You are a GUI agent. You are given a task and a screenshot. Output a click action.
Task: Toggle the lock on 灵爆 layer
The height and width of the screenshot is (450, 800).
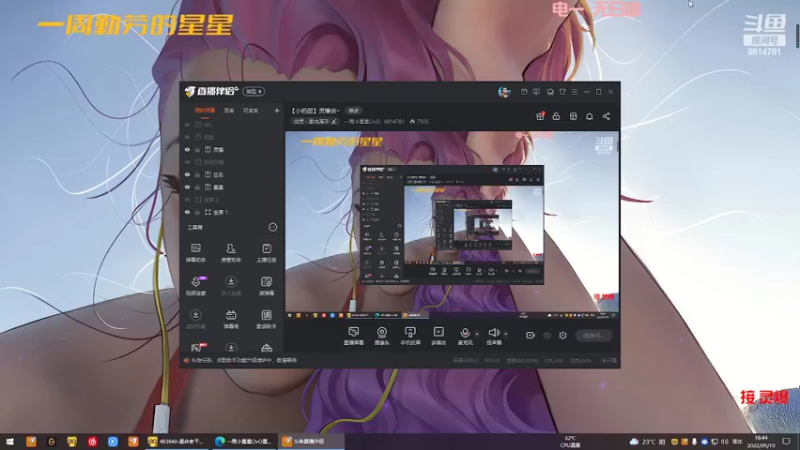tap(197, 149)
